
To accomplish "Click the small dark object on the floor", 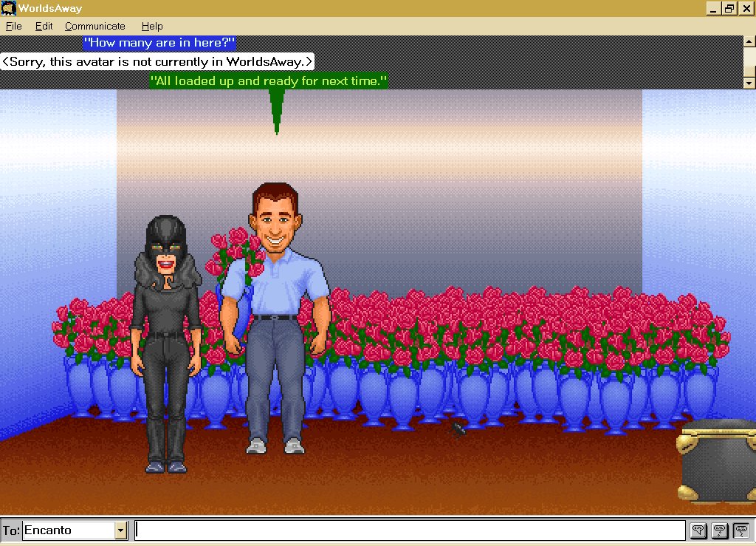I will click(458, 429).
